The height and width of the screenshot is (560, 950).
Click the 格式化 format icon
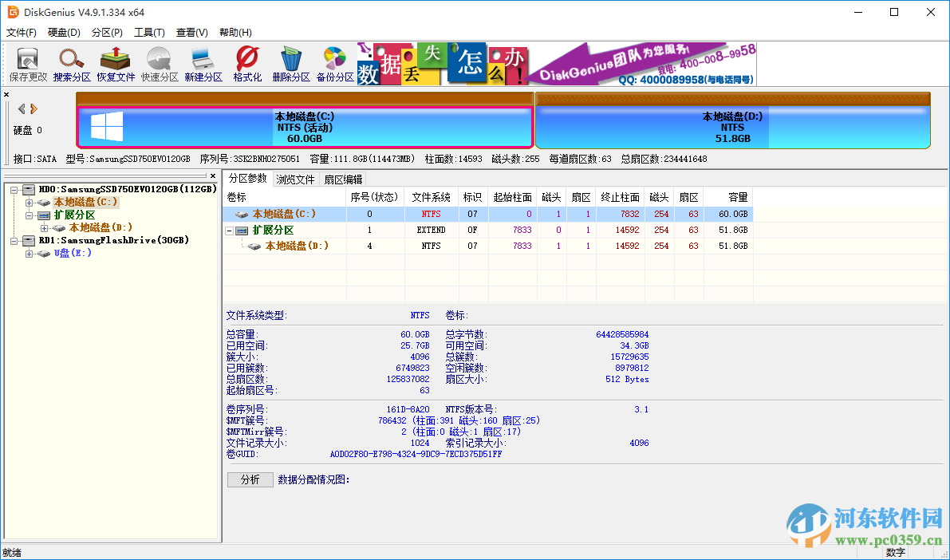tap(246, 63)
